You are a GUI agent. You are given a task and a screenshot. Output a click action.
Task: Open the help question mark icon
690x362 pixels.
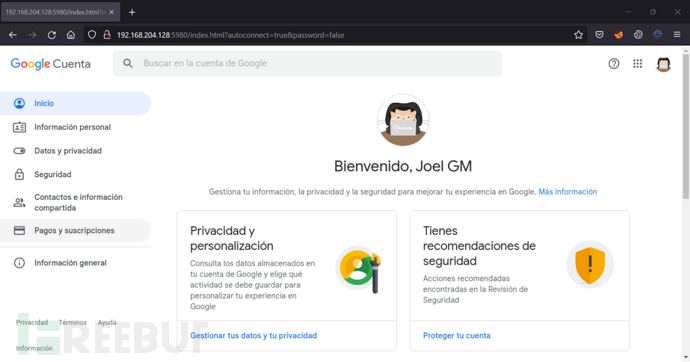614,64
